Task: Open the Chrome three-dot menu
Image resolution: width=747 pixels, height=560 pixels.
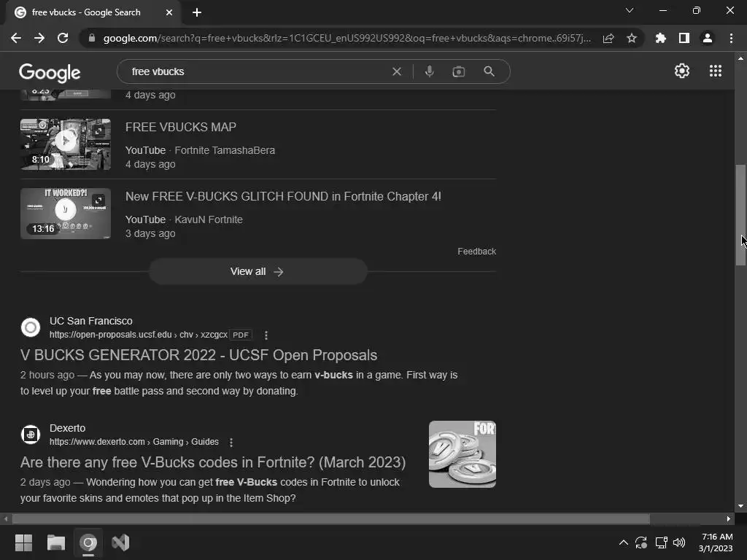Action: 731,38
